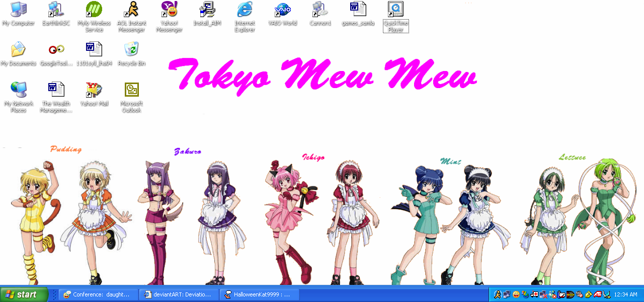Image resolution: width=644 pixels, height=302 pixels.
Task: Select The Wealth Management Word document
Action: pos(56,98)
